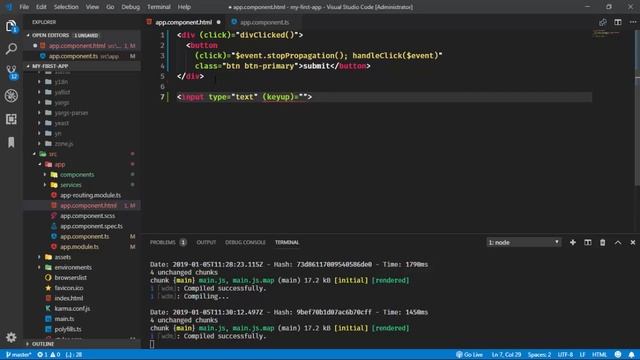
Task: Open polyfills.ts in the file tree
Action: [x=68, y=329]
